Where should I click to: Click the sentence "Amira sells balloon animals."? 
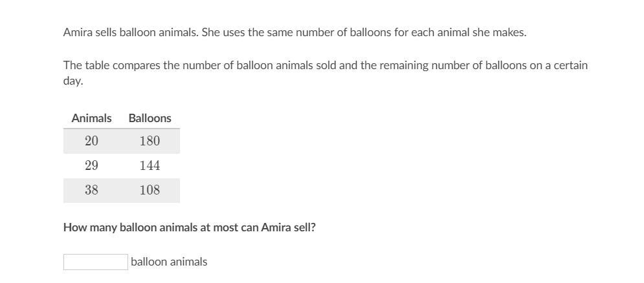(131, 32)
